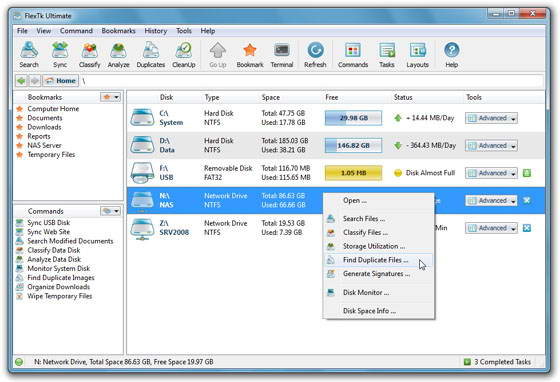
Task: Expand Advanced dropdown for F:\ USB
Action: pos(491,173)
